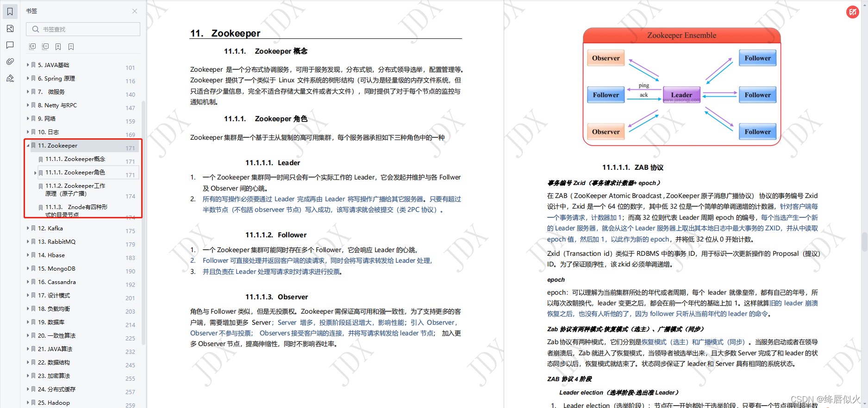Screen dimensions: 868x408
Task: Expand the 14. Hbase bookmark arrow
Action: point(28,255)
